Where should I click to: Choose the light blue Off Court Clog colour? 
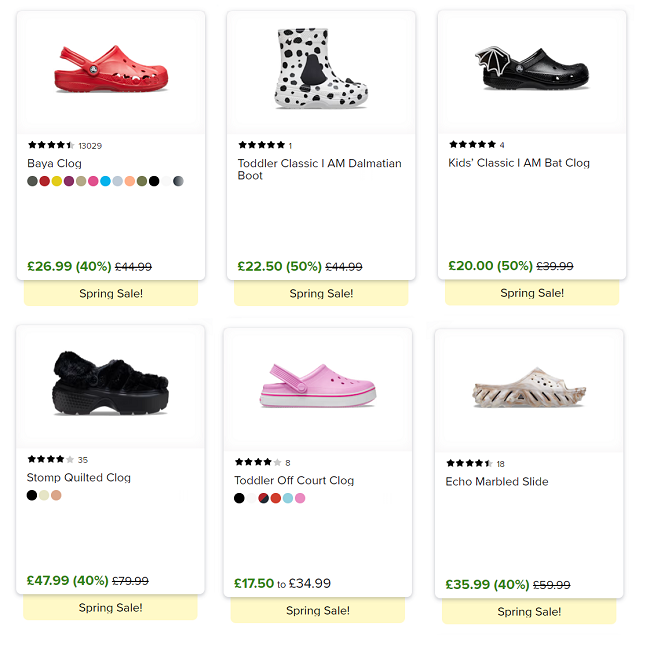(x=288, y=498)
